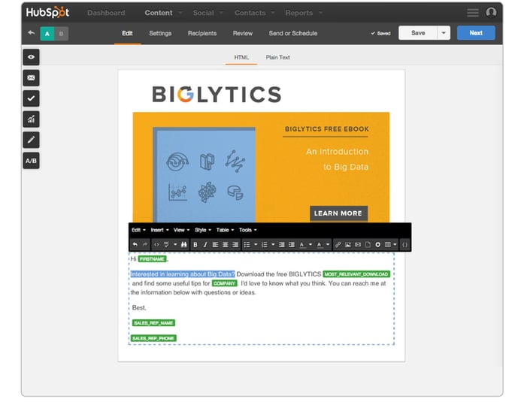Toggle bold formatting in editor toolbar
Screen dimensions: 521x420
click(195, 245)
